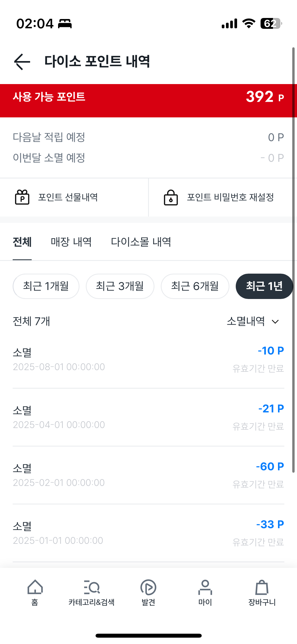Click the chevron next to 소멸내역
The width and height of the screenshot is (297, 644).
click(x=275, y=322)
